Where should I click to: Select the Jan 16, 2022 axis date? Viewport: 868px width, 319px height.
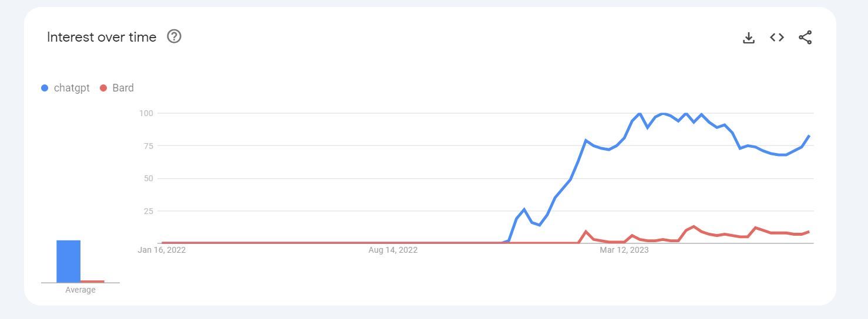coord(162,250)
